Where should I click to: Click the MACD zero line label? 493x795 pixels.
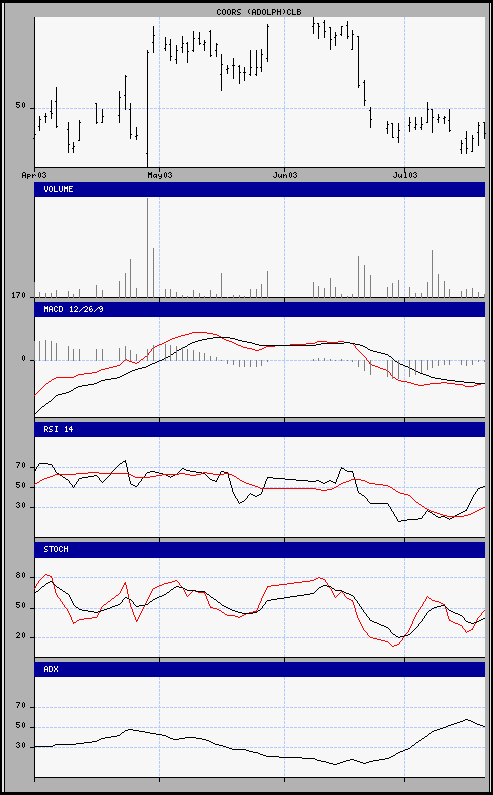click(x=23, y=359)
